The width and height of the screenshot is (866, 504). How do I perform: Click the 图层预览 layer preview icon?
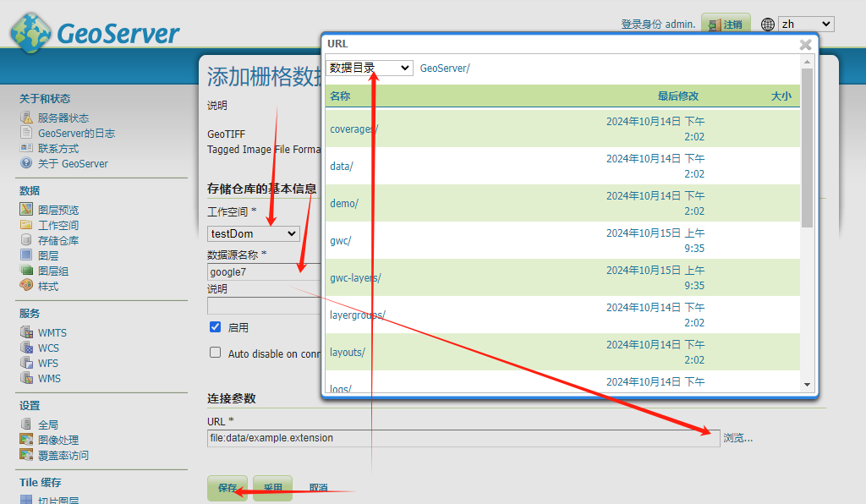coord(26,209)
